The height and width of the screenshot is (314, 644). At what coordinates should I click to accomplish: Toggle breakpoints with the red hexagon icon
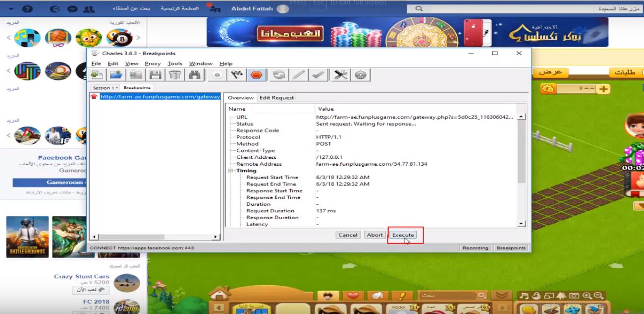256,75
